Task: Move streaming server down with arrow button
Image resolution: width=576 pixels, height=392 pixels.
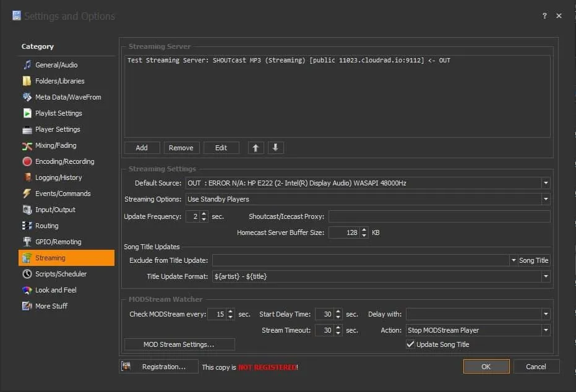Action: coord(275,148)
